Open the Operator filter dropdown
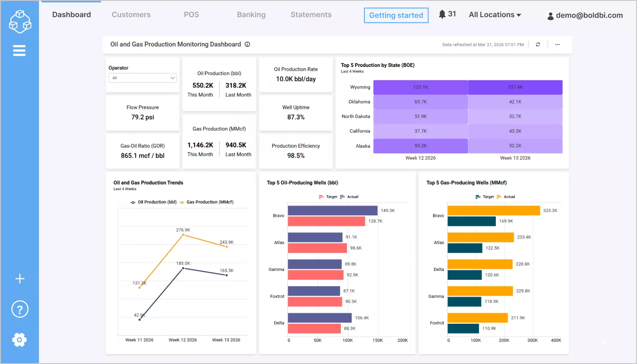The height and width of the screenshot is (364, 637). 143,78
